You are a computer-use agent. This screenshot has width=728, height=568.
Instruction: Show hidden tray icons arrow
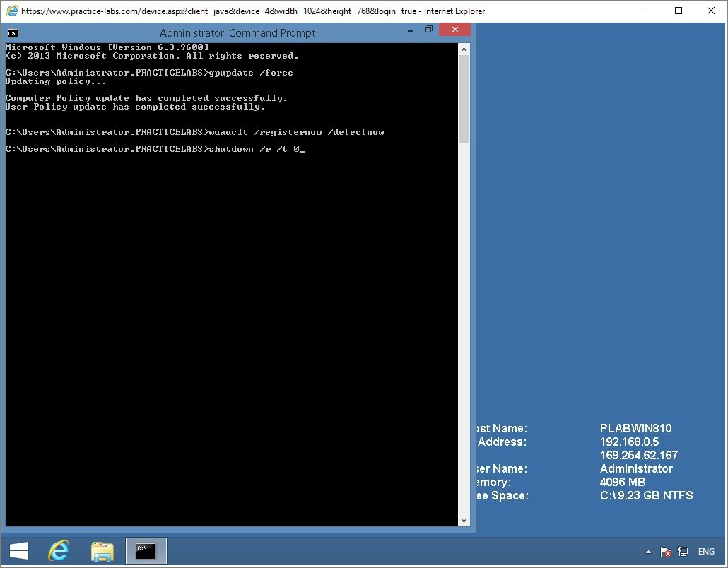point(648,552)
